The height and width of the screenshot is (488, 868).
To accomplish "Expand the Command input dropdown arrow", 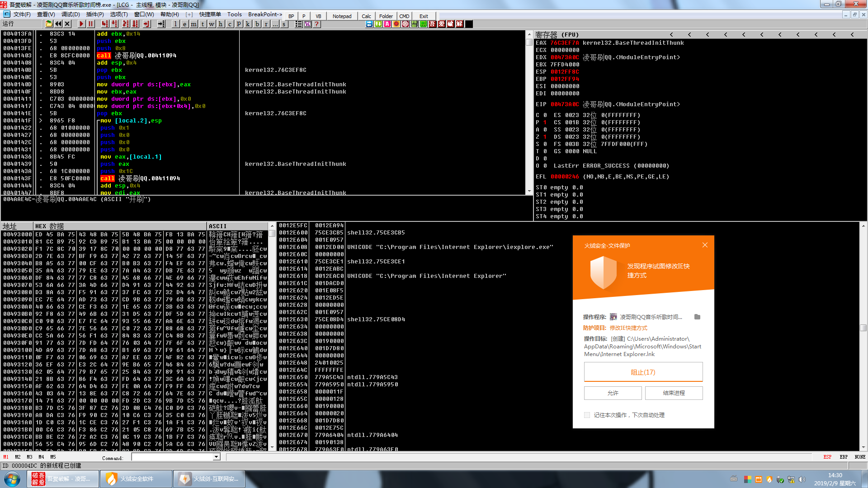I will 216,457.
